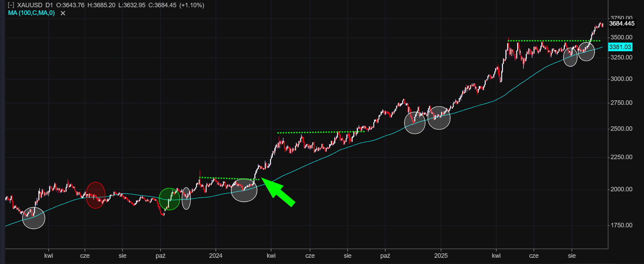The width and height of the screenshot is (644, 264).
Task: Click the 2250.00 price axis label
Action: tap(621, 157)
